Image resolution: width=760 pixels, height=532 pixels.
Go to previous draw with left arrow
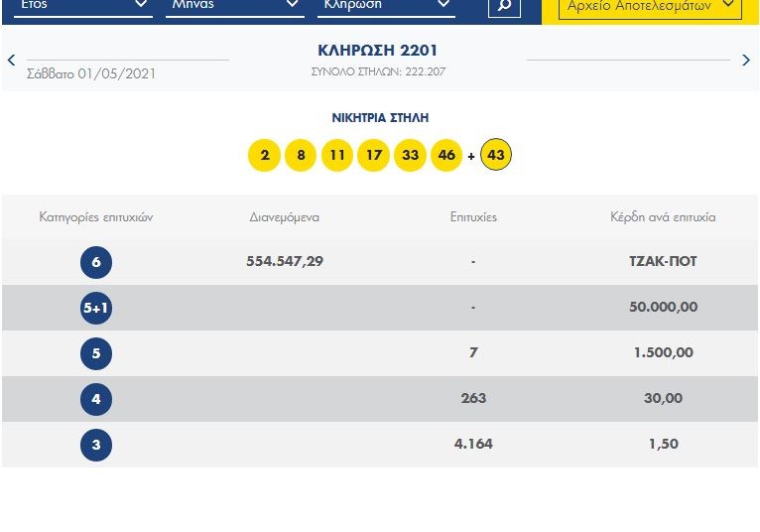pyautogui.click(x=12, y=61)
